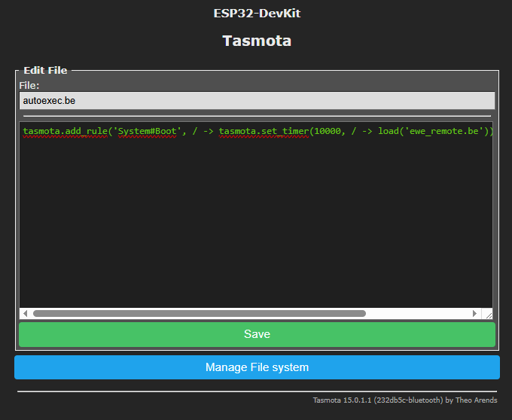Click into the Berry code text area

(256, 215)
